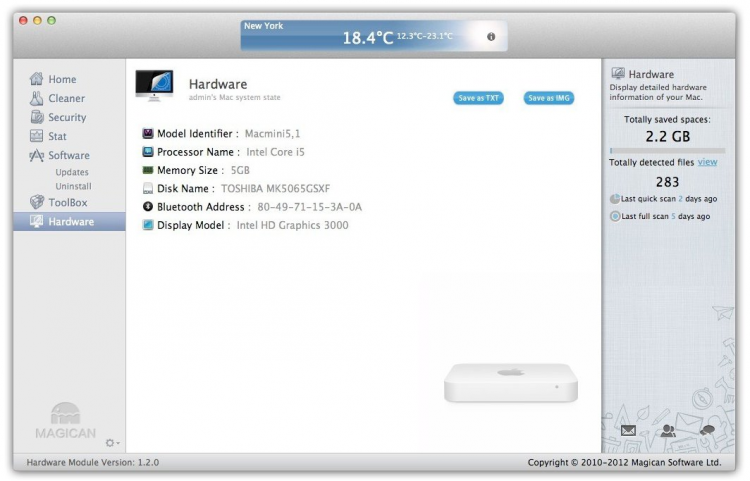
Task: Click the MAGICAN logo
Action: [x=66, y=421]
